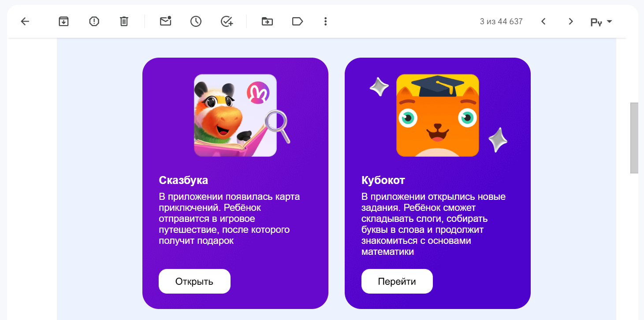Click the Кубокот heading text
The height and width of the screenshot is (320, 644).
click(x=383, y=180)
